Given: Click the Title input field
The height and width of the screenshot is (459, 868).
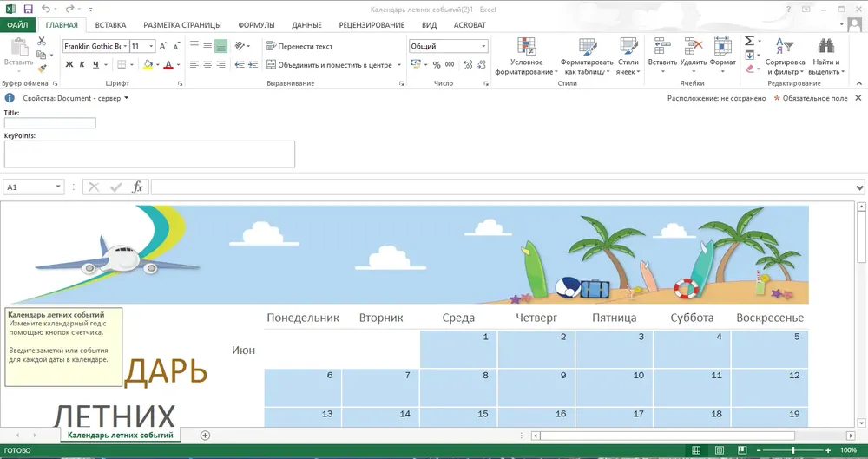Looking at the screenshot, I should pyautogui.click(x=49, y=123).
